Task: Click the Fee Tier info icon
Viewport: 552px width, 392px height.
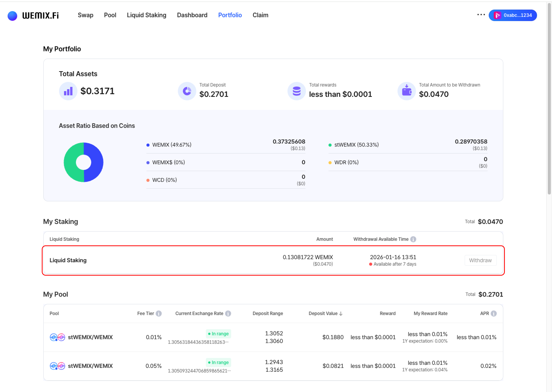Action: [159, 314]
